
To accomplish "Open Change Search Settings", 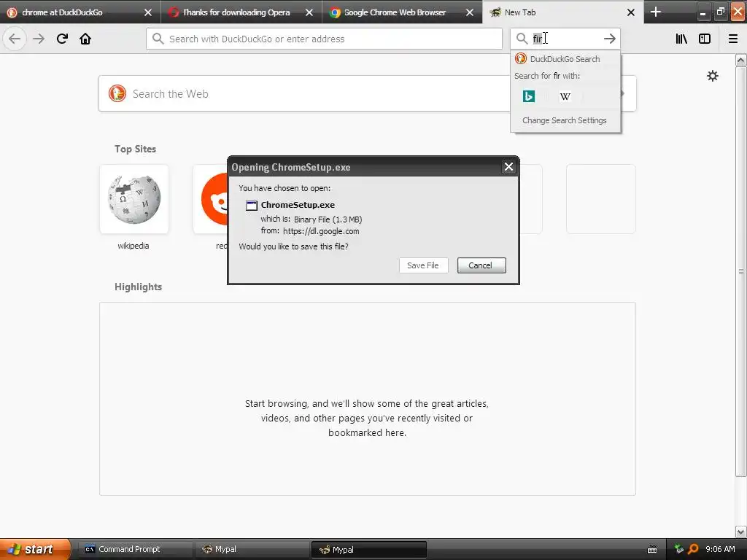I will 565,120.
